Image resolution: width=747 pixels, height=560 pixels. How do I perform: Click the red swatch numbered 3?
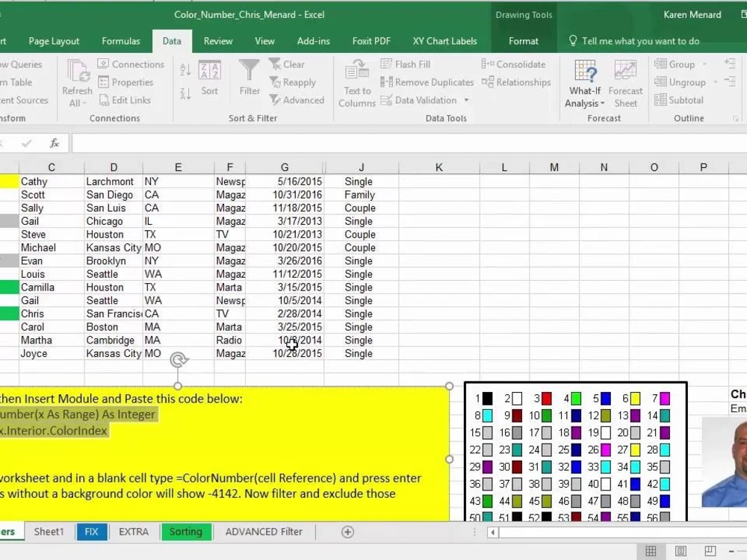coord(547,398)
